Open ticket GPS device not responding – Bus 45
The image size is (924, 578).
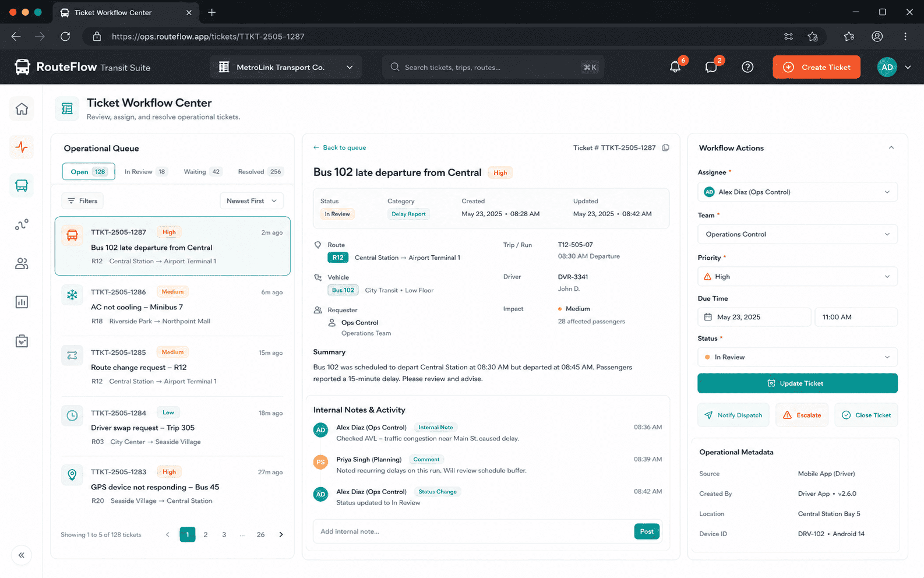click(x=172, y=486)
